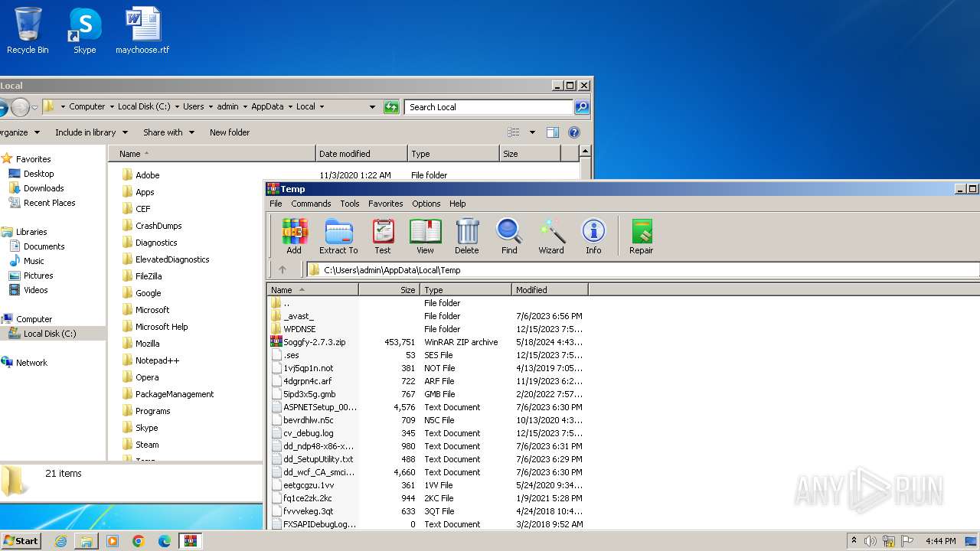Image resolution: width=980 pixels, height=551 pixels.
Task: Select the Notepad++ folder
Action: point(157,360)
